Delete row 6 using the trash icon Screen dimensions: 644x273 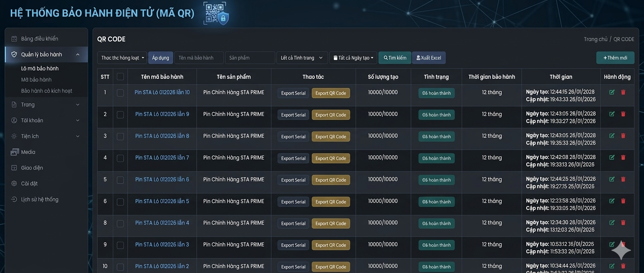pos(623,201)
